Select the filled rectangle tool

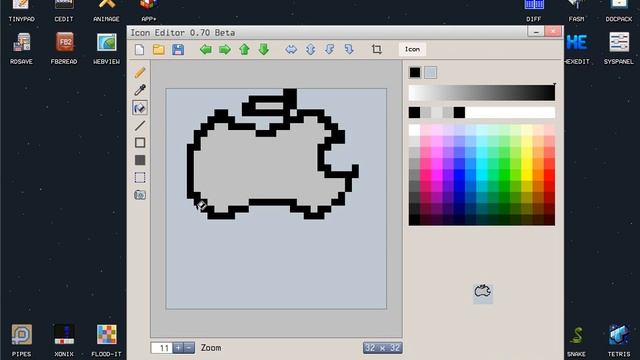(140, 160)
